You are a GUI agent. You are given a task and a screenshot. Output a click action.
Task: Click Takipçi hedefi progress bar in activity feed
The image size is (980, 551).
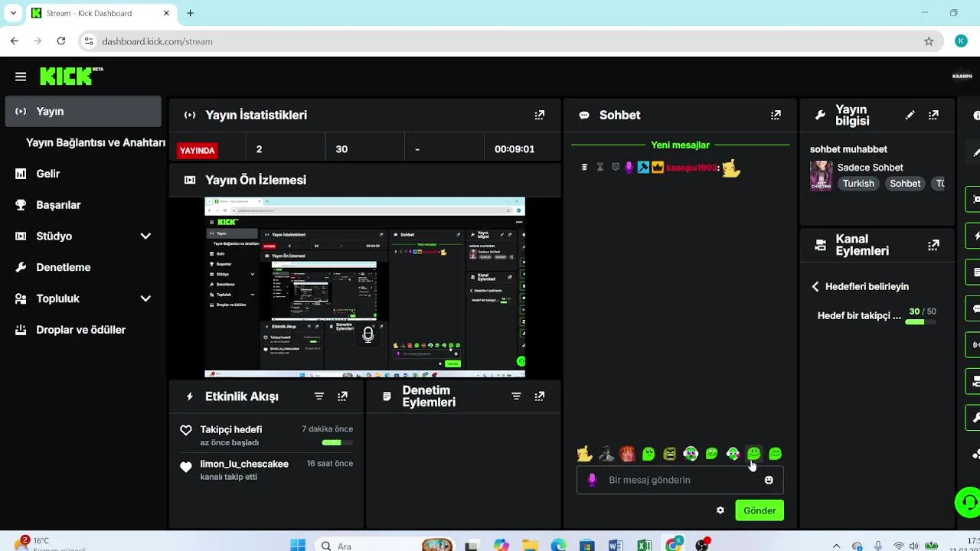pyautogui.click(x=337, y=442)
